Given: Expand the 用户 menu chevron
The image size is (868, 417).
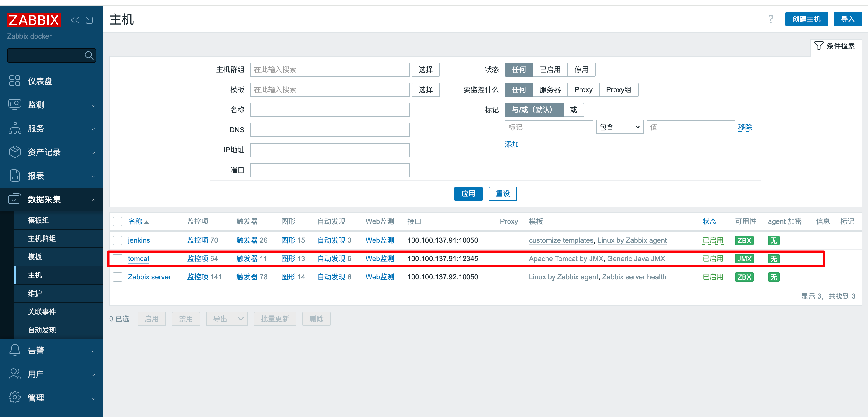Looking at the screenshot, I should [x=93, y=374].
